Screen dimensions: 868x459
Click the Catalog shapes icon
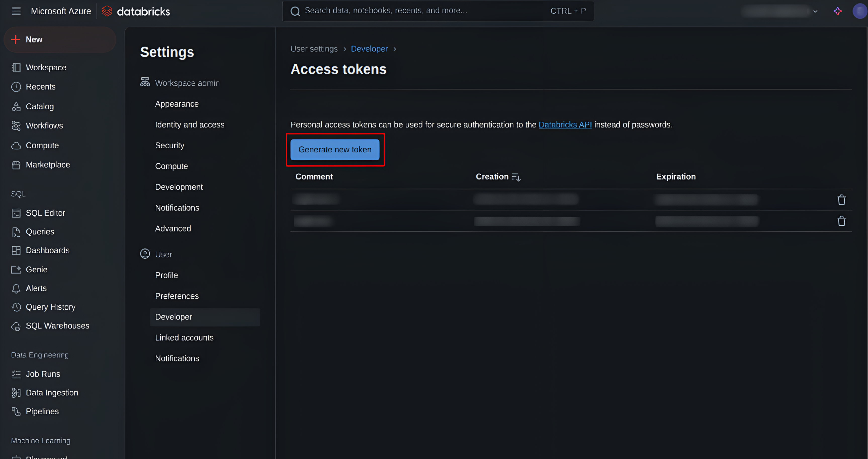pyautogui.click(x=16, y=106)
